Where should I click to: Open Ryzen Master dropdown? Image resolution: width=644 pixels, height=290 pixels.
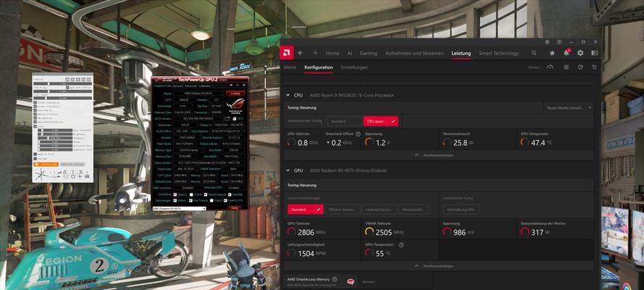[569, 107]
